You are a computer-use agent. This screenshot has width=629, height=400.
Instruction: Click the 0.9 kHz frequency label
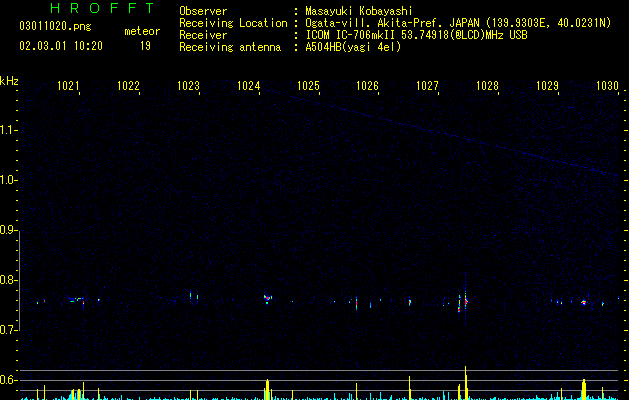[8, 230]
